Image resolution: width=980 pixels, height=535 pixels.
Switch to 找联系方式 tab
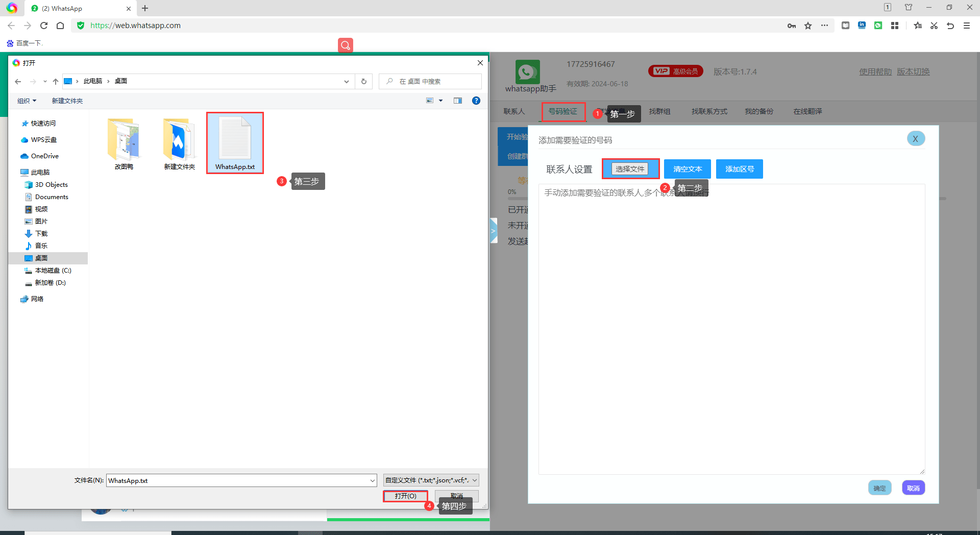(x=709, y=111)
